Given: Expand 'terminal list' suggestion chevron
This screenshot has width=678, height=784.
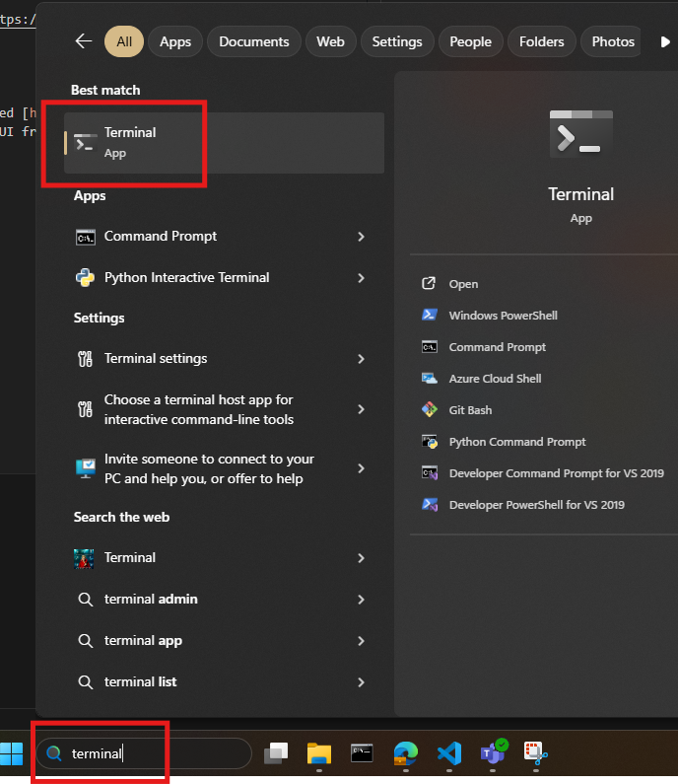Looking at the screenshot, I should [x=362, y=682].
